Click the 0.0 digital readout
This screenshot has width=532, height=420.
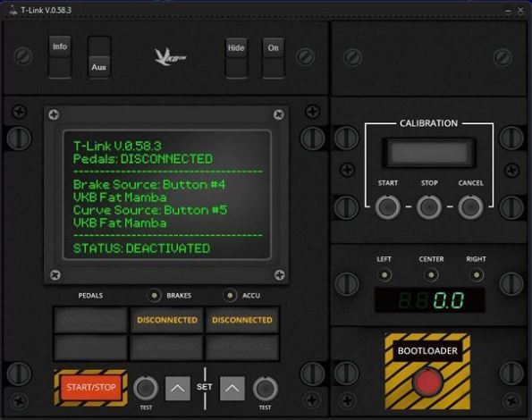point(429,300)
